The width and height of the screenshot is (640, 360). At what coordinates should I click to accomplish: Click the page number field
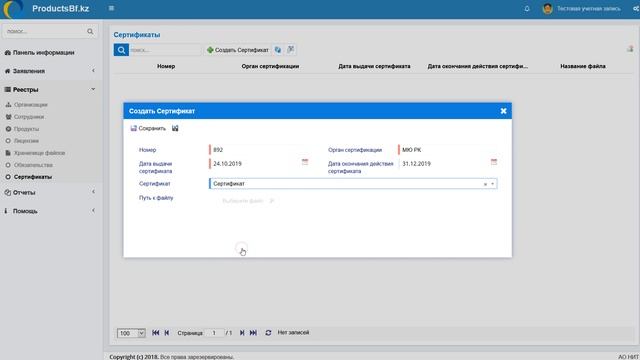coord(214,333)
